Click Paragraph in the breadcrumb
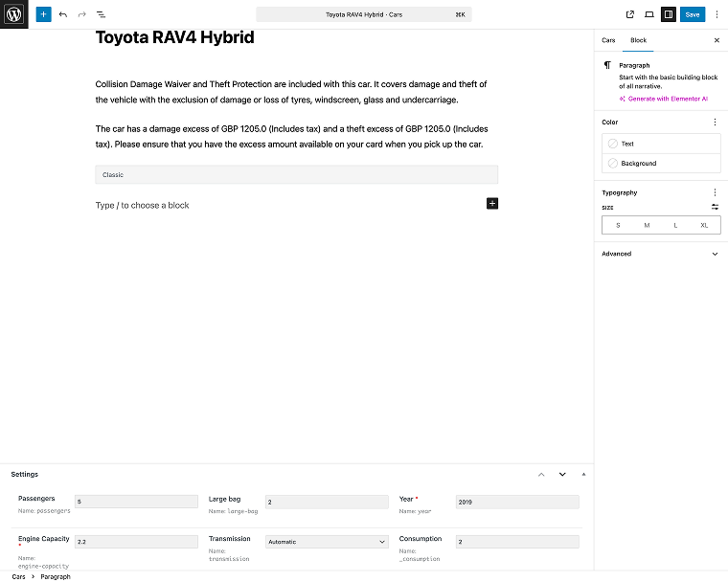Image resolution: width=728 pixels, height=582 pixels. (56, 576)
